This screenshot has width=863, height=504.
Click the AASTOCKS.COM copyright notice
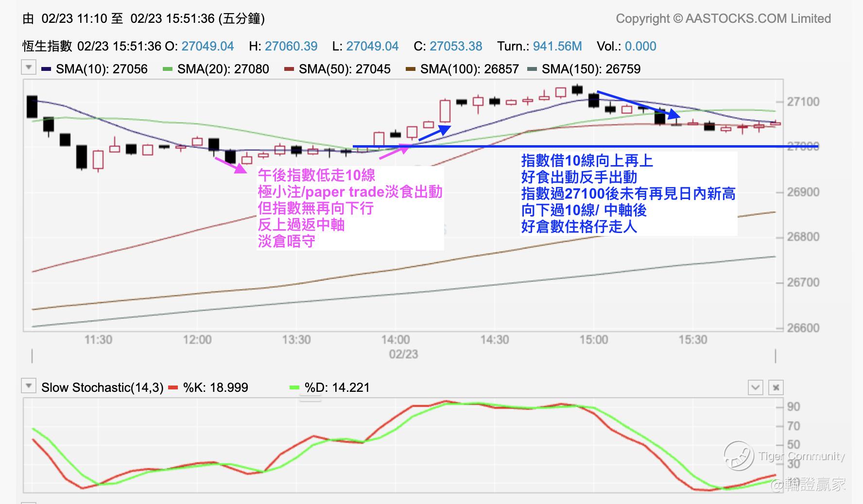click(723, 18)
